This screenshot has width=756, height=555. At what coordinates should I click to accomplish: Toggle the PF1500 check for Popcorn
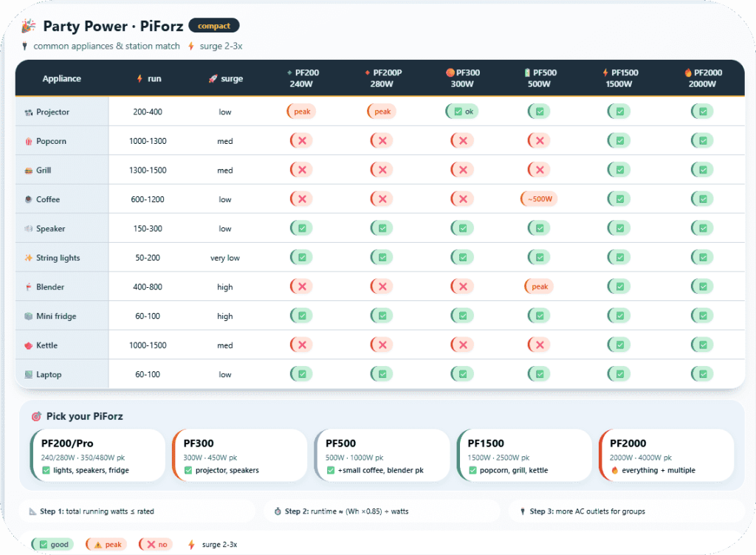(x=619, y=141)
